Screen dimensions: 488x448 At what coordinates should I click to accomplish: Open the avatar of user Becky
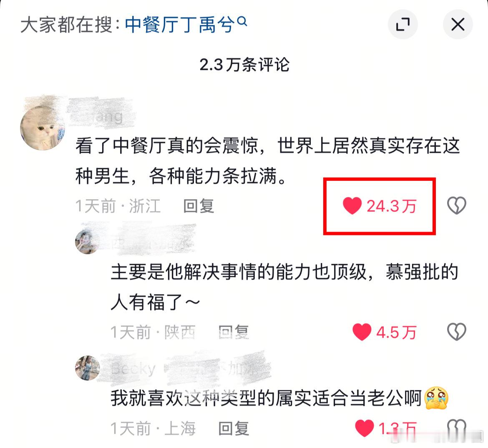[x=88, y=368]
